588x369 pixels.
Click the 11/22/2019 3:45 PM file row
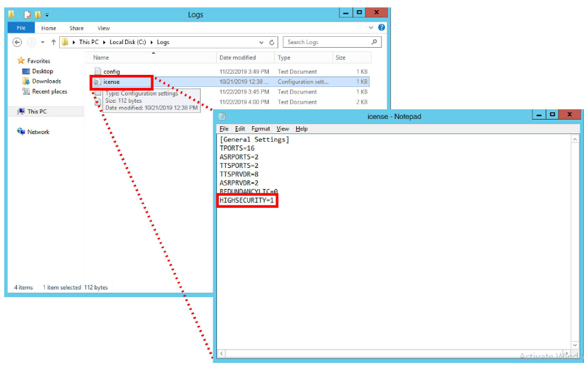point(231,92)
